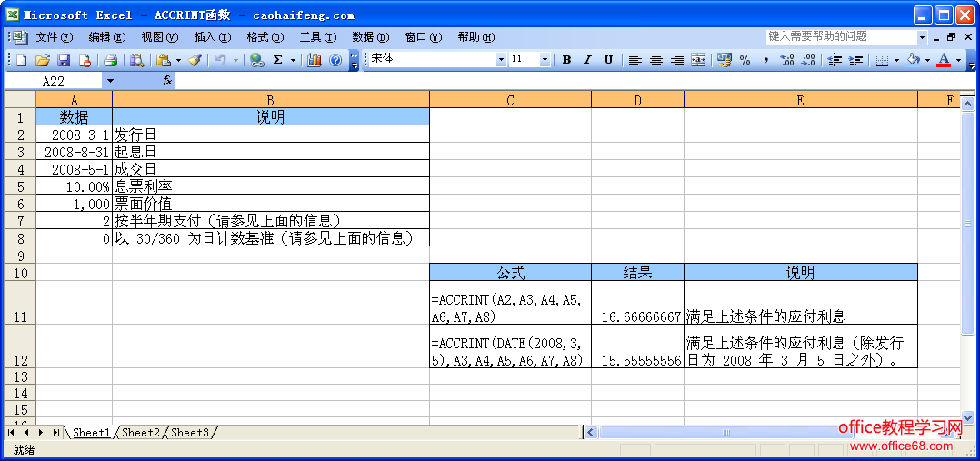Select row 11 header

tap(20, 302)
